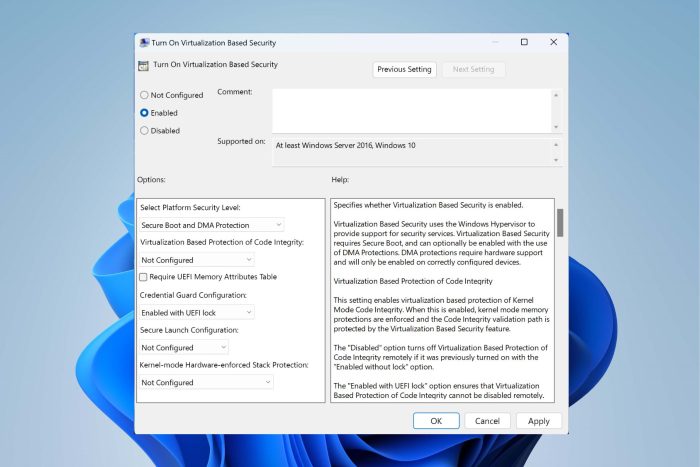Set the policy to Disabled
700x467 pixels.
[x=145, y=130]
